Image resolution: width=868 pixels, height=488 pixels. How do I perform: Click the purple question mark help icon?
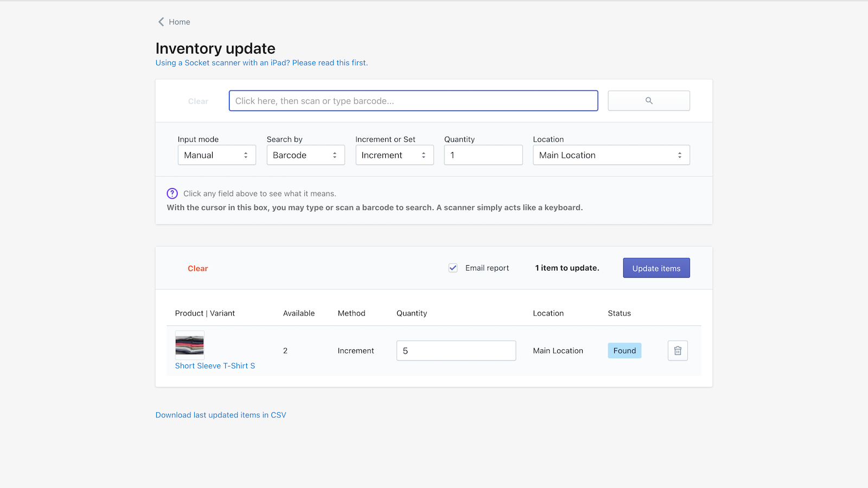(172, 194)
